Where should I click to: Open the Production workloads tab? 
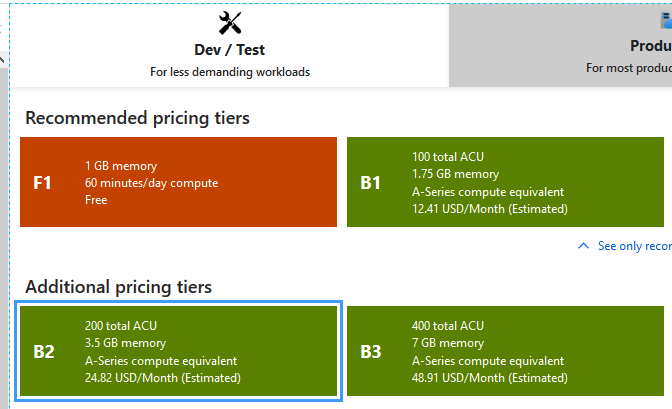pos(600,47)
